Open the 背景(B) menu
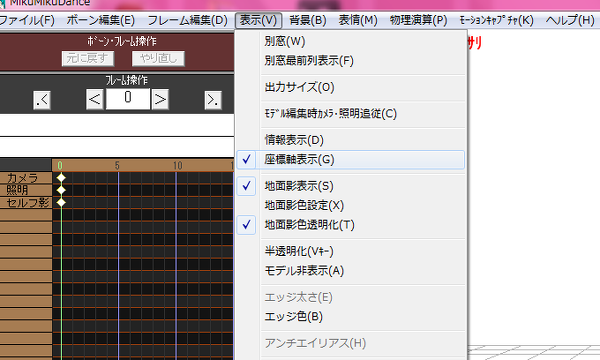The width and height of the screenshot is (600, 360). coord(308,20)
